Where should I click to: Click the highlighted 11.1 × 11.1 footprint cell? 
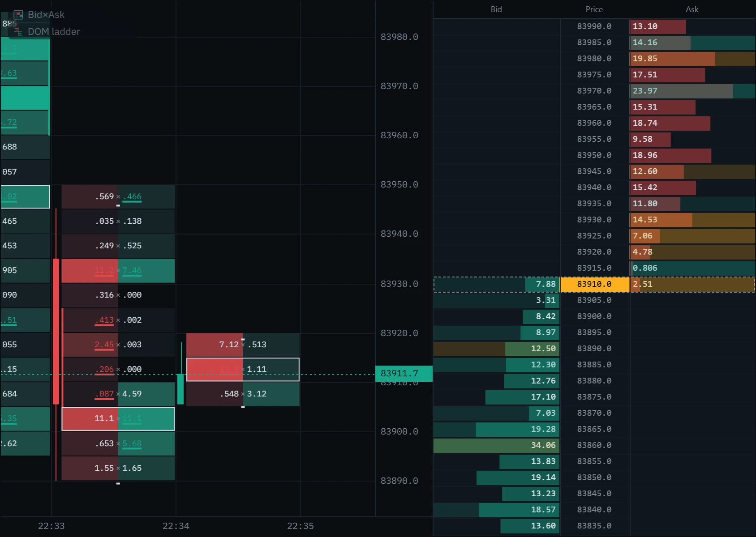point(118,419)
